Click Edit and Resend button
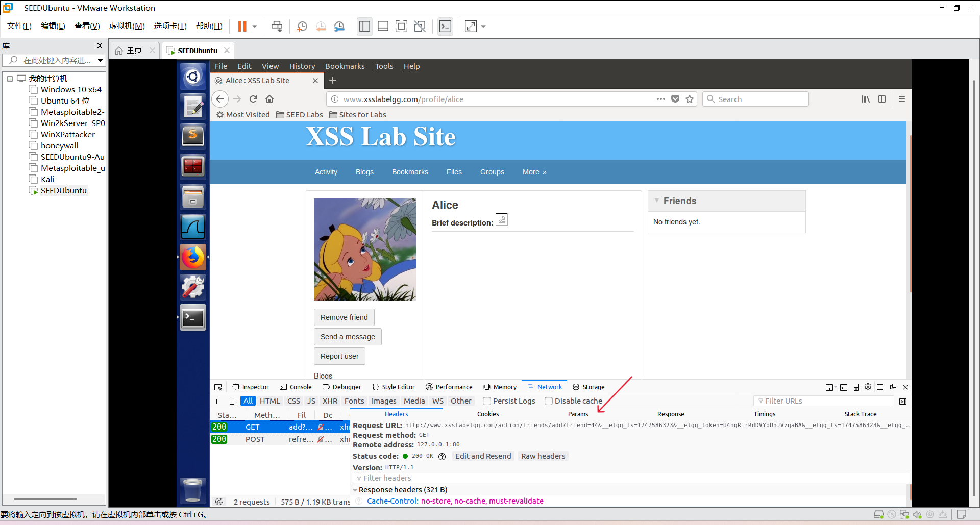980x525 pixels. tap(483, 456)
